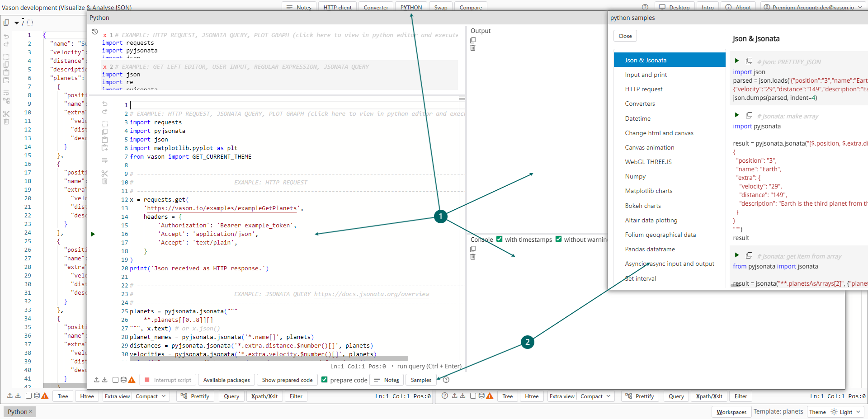Screen dimensions: 868x419
Task: Click cut scissors icon in Python editor sidebar
Action: (x=105, y=174)
